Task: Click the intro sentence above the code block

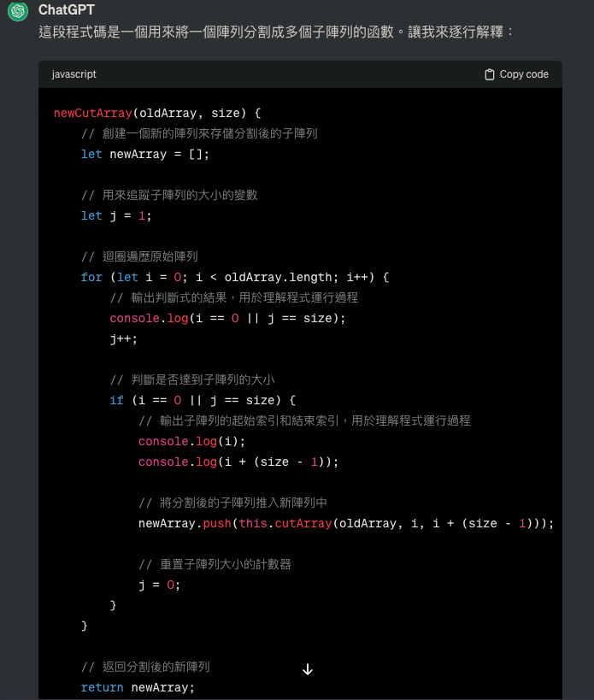Action: point(277,32)
